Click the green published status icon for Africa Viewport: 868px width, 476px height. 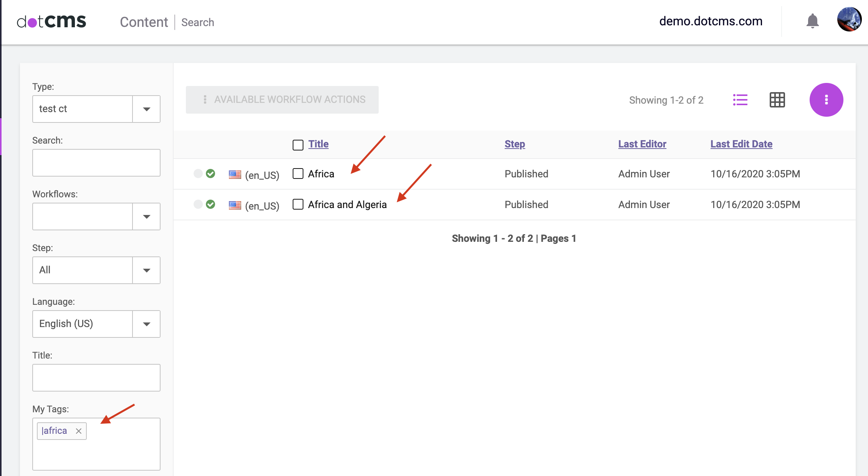click(210, 173)
